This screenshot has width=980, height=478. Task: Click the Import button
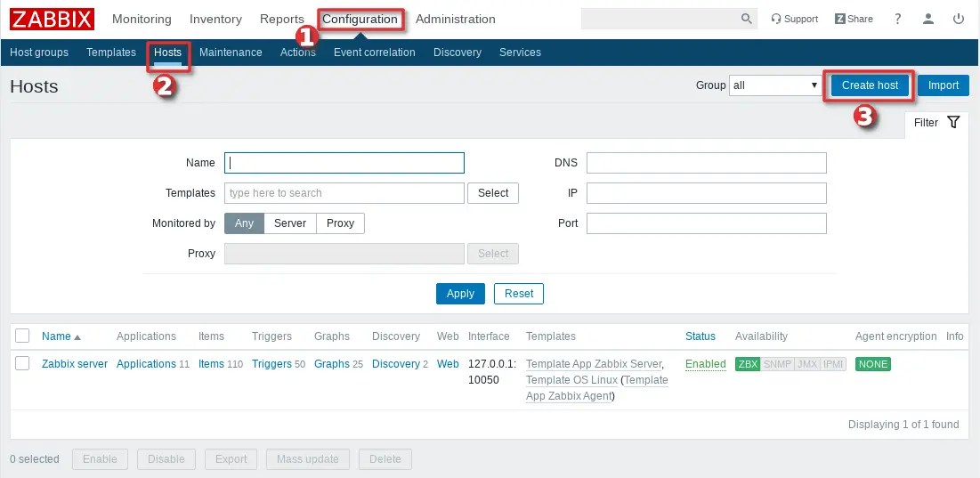coord(944,85)
